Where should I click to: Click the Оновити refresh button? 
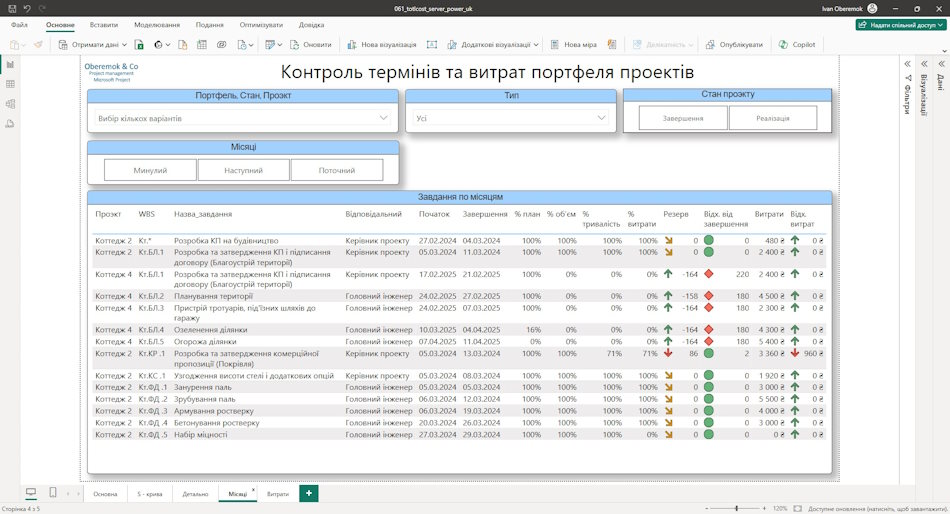pyautogui.click(x=311, y=45)
